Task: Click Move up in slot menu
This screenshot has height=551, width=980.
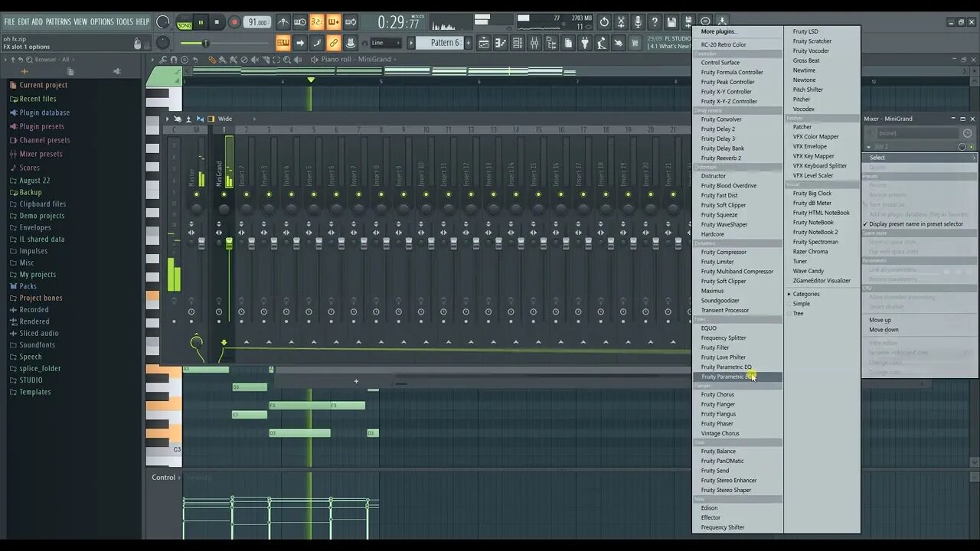Action: (880, 320)
